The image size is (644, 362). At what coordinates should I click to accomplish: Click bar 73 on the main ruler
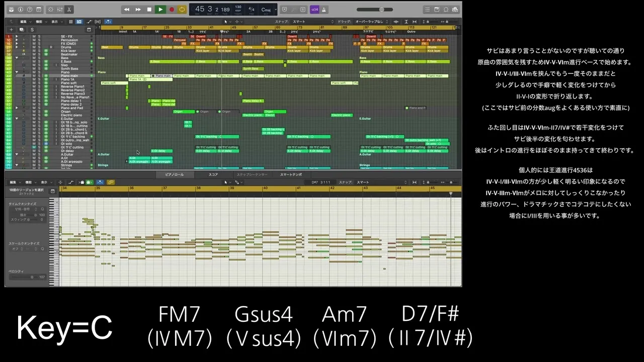(300, 27)
